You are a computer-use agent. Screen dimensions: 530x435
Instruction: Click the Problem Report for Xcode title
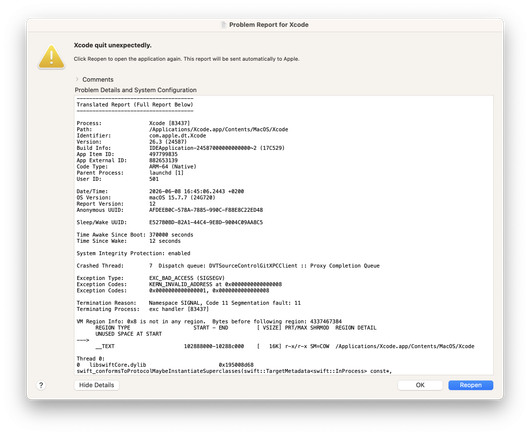coord(269,25)
